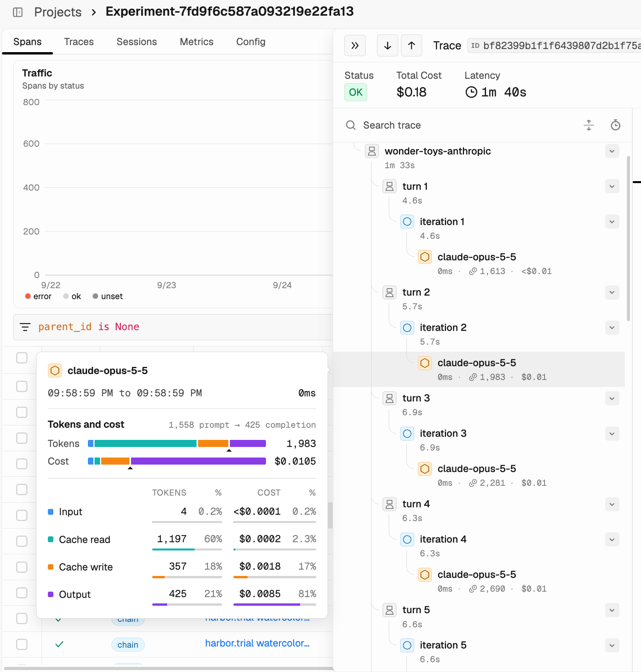Collapse turn 5 using its chevron
Viewport: 641px width, 672px height.
click(612, 610)
